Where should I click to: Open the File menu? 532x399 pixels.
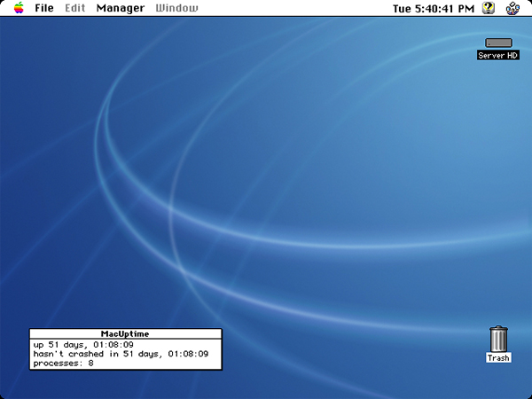(44, 8)
